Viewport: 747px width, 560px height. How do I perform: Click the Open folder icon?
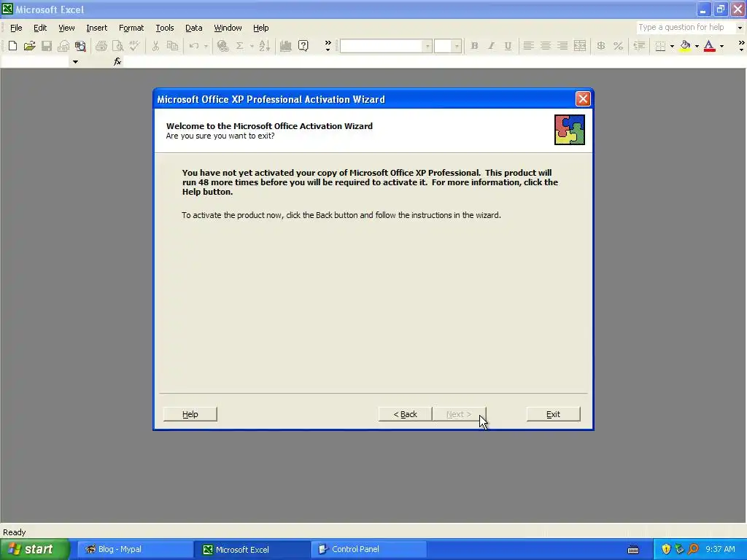point(29,46)
